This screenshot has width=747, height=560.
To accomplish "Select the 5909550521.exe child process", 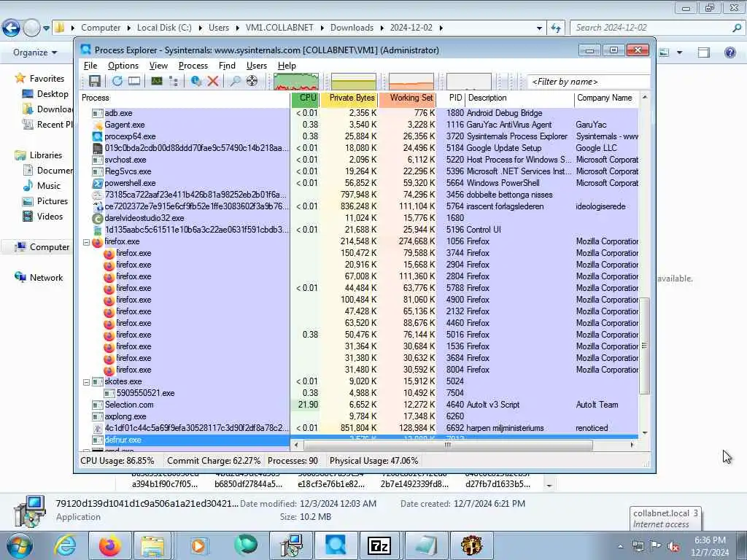I will (x=359, y=393).
